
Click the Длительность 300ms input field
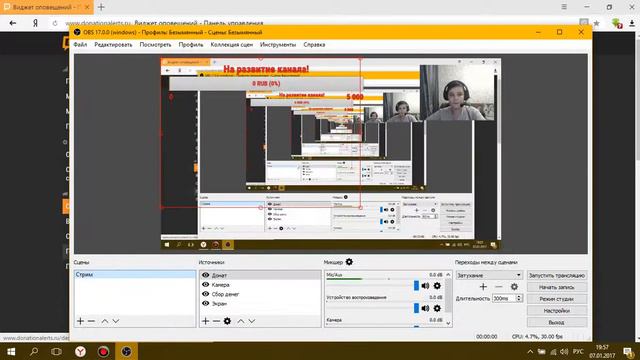pos(504,298)
